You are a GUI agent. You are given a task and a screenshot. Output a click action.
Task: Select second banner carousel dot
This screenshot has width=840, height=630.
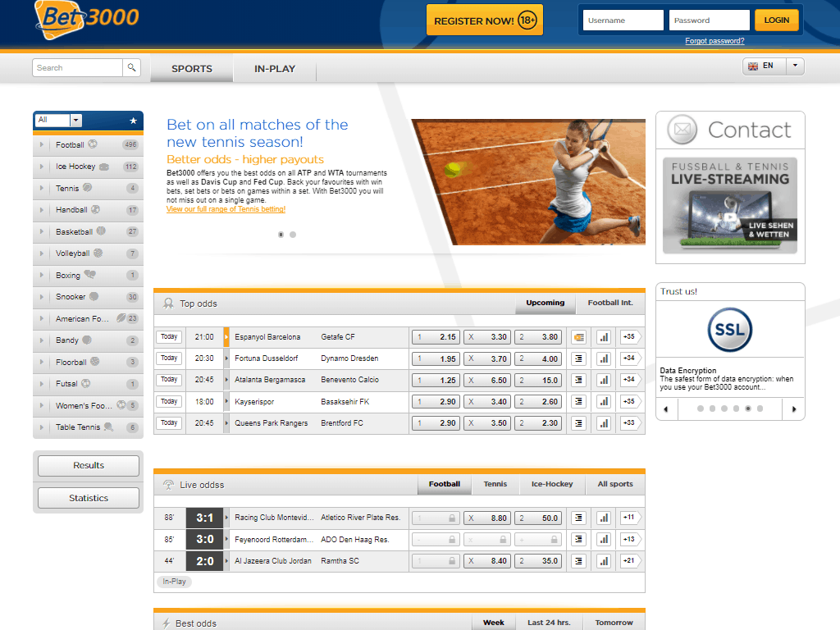(293, 235)
